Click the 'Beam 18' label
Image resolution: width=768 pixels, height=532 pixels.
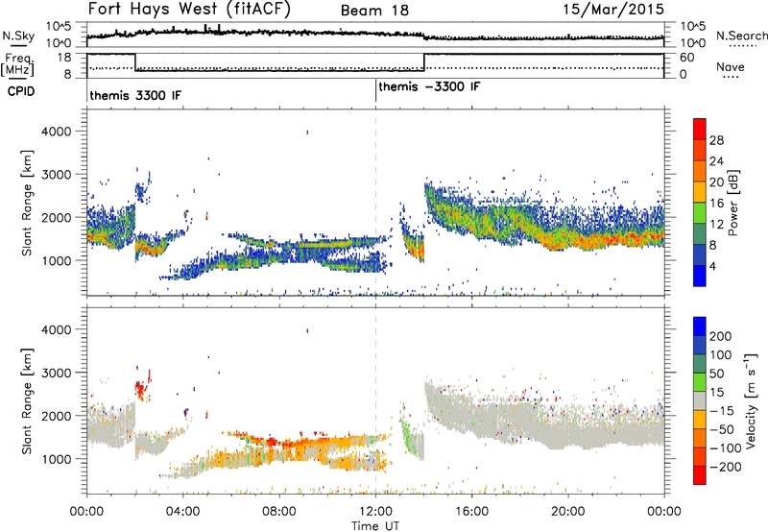(374, 11)
